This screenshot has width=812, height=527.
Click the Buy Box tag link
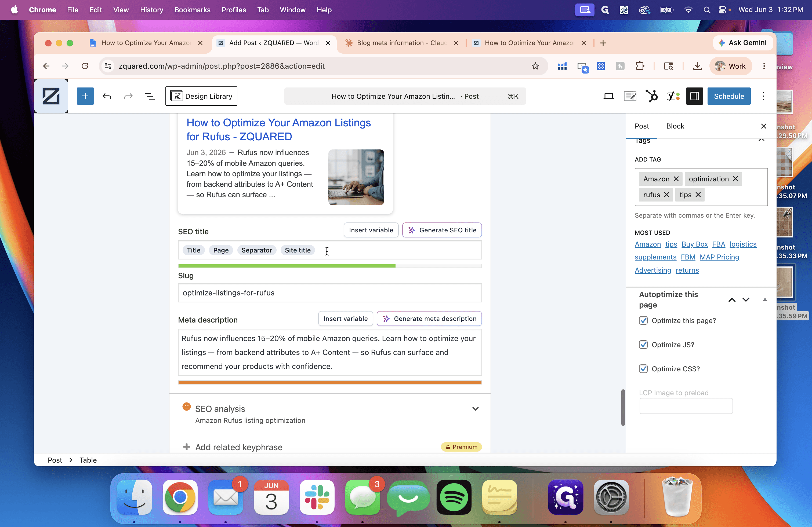pos(694,244)
